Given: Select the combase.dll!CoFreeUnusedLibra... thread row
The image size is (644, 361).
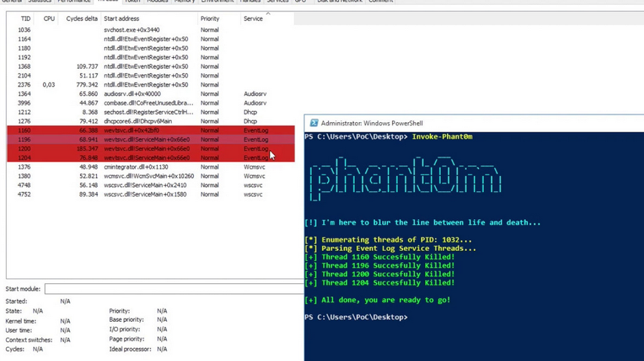Looking at the screenshot, I should pos(151,103).
